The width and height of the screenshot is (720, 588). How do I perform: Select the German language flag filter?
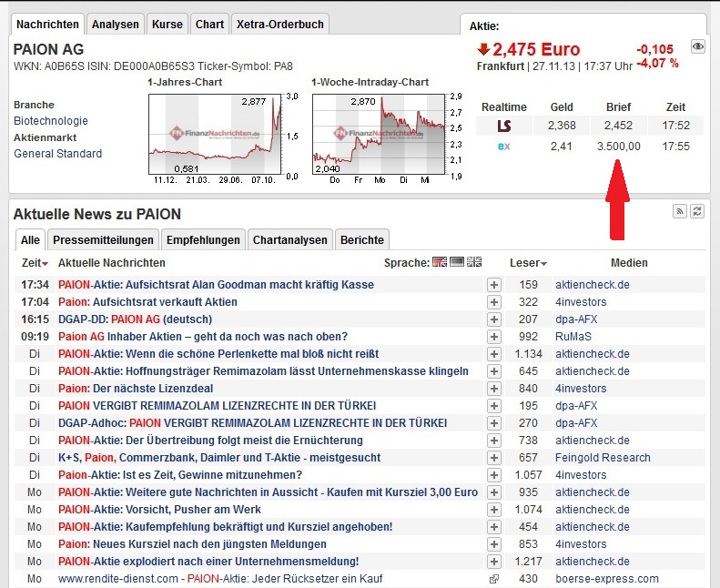tap(440, 262)
